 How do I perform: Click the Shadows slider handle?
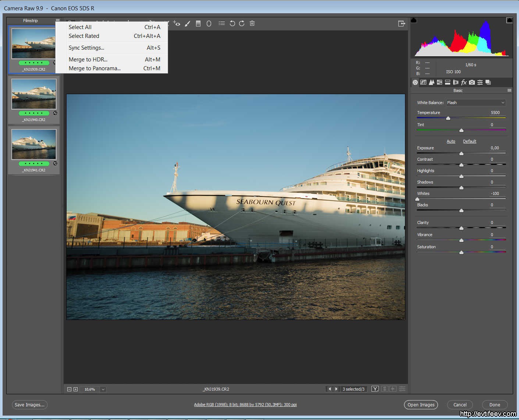[x=461, y=188]
